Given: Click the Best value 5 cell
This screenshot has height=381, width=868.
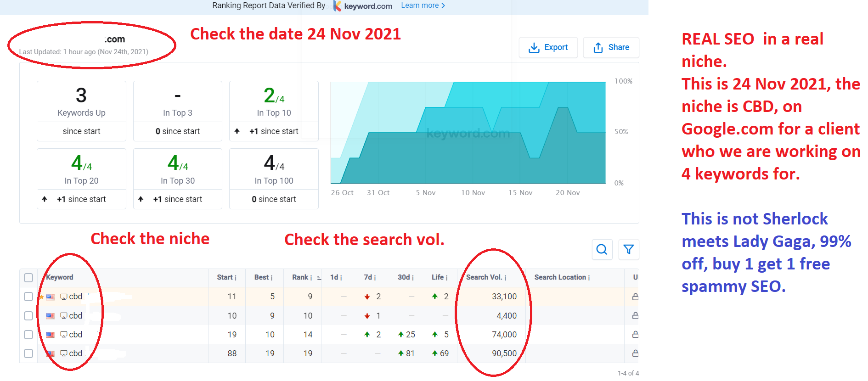Looking at the screenshot, I should pos(272,297).
